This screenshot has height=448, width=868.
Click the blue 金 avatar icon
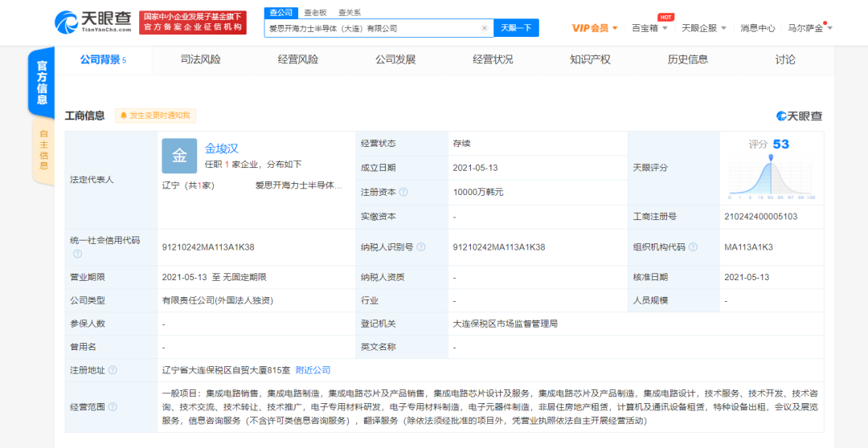(x=179, y=156)
